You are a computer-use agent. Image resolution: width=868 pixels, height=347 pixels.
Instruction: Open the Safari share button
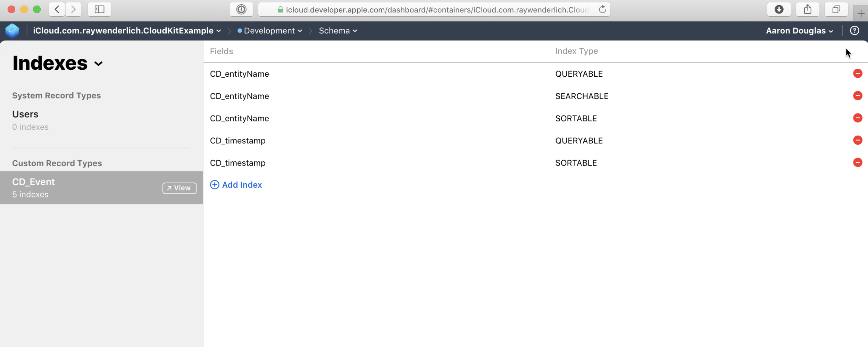[808, 9]
